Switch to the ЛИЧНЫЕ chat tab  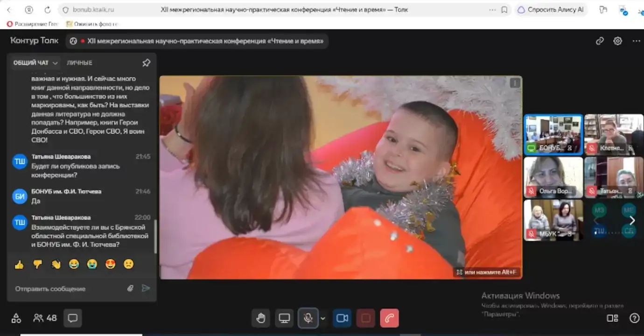(x=79, y=63)
